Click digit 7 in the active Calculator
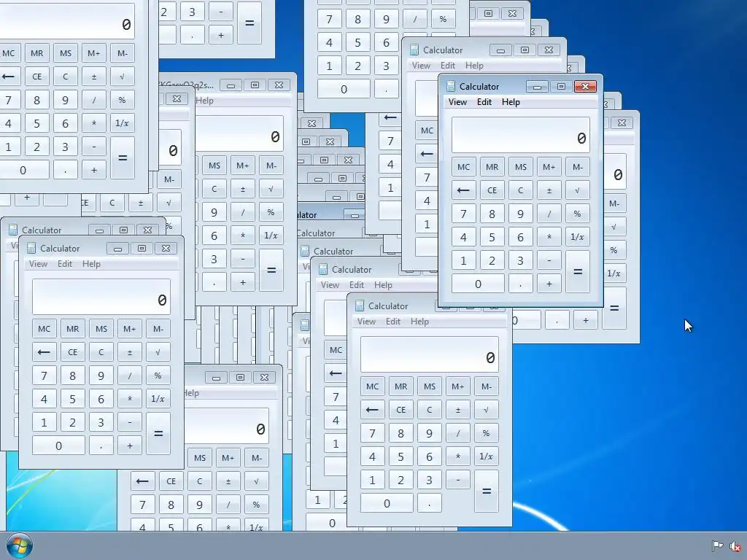 (463, 214)
